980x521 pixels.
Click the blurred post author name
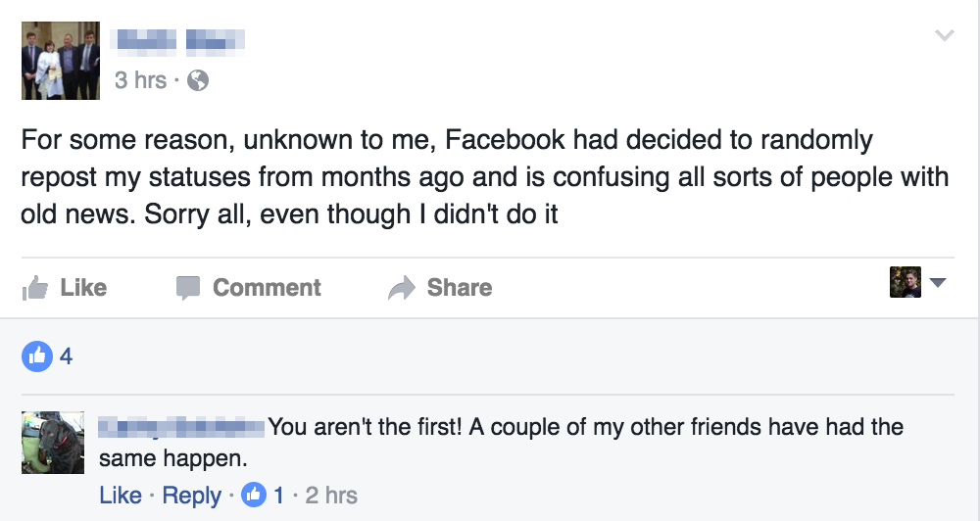(179, 40)
